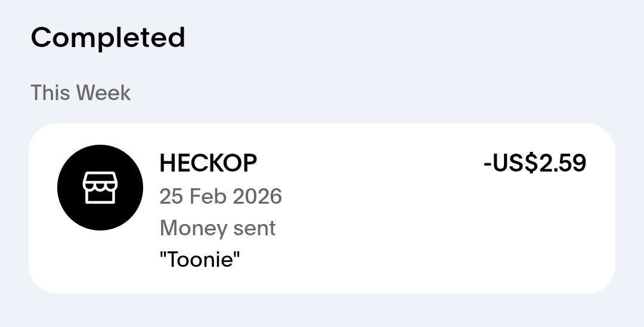Click the black storefront merchant icon
Screen dimensions: 644x327
pos(100,188)
